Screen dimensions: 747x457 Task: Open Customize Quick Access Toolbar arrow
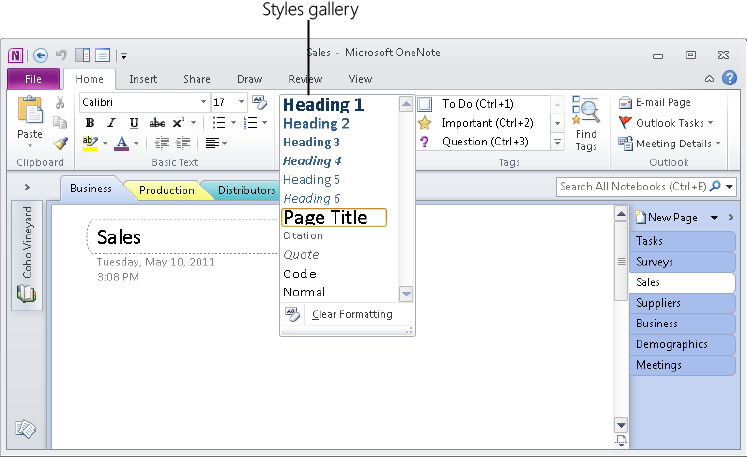(x=123, y=56)
